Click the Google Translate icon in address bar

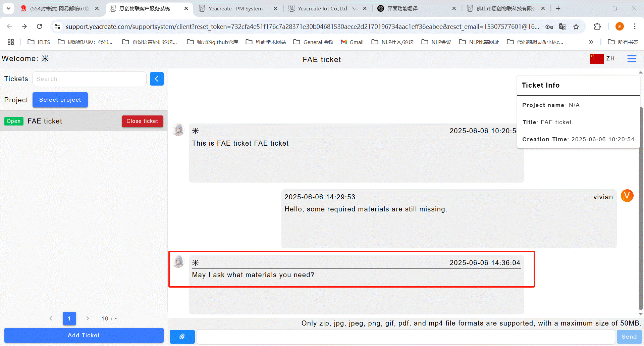[562, 27]
